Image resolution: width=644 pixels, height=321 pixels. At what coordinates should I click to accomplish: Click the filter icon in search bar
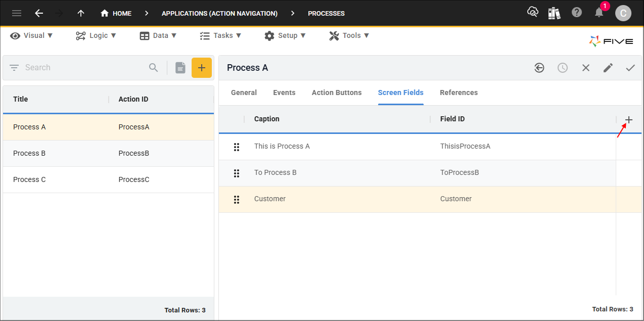pyautogui.click(x=14, y=68)
